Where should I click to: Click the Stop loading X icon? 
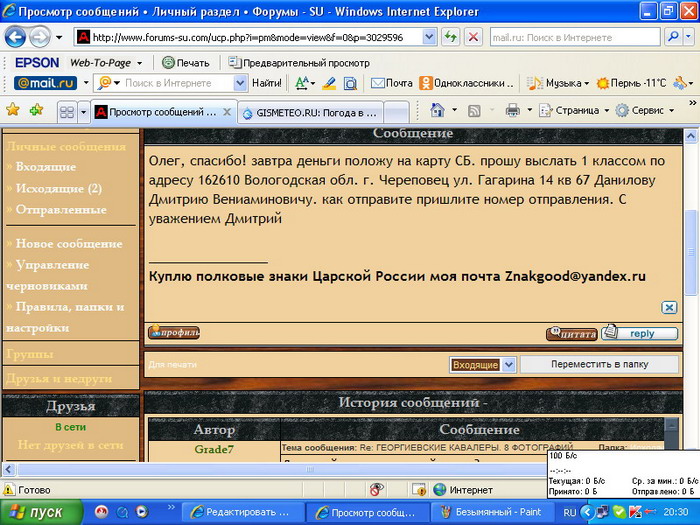click(x=473, y=36)
